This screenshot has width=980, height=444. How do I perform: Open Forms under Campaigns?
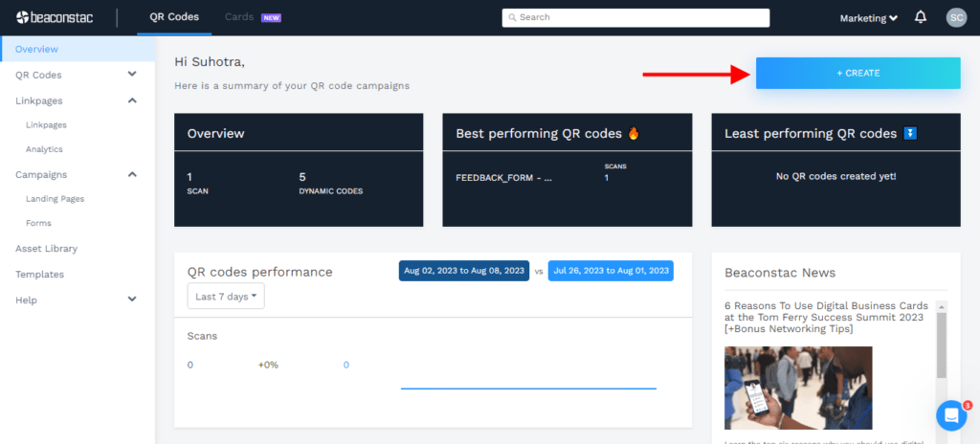[38, 223]
